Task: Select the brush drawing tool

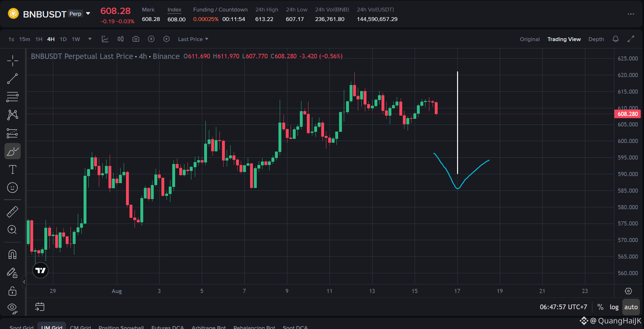Action: (12, 151)
